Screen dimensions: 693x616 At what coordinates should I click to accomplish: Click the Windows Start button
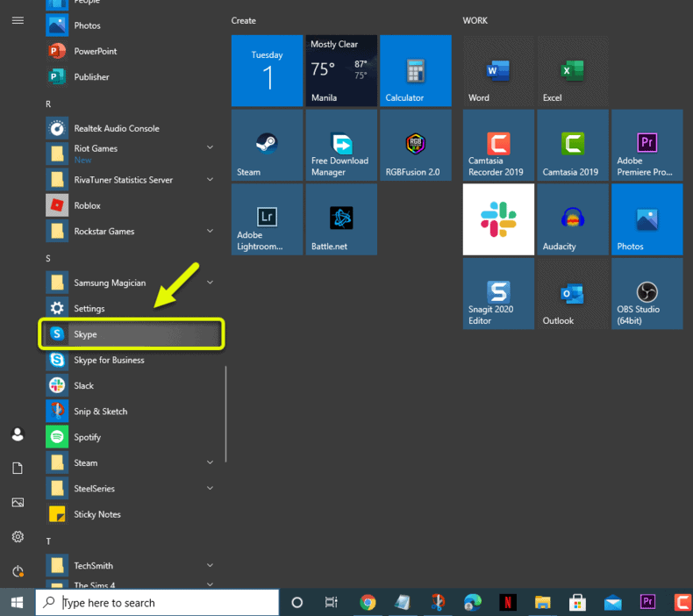point(18,602)
